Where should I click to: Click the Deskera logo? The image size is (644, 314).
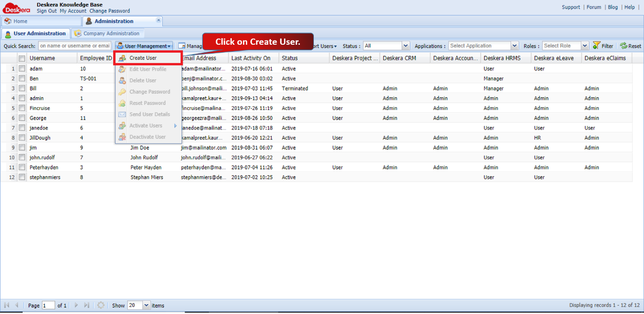[x=16, y=8]
